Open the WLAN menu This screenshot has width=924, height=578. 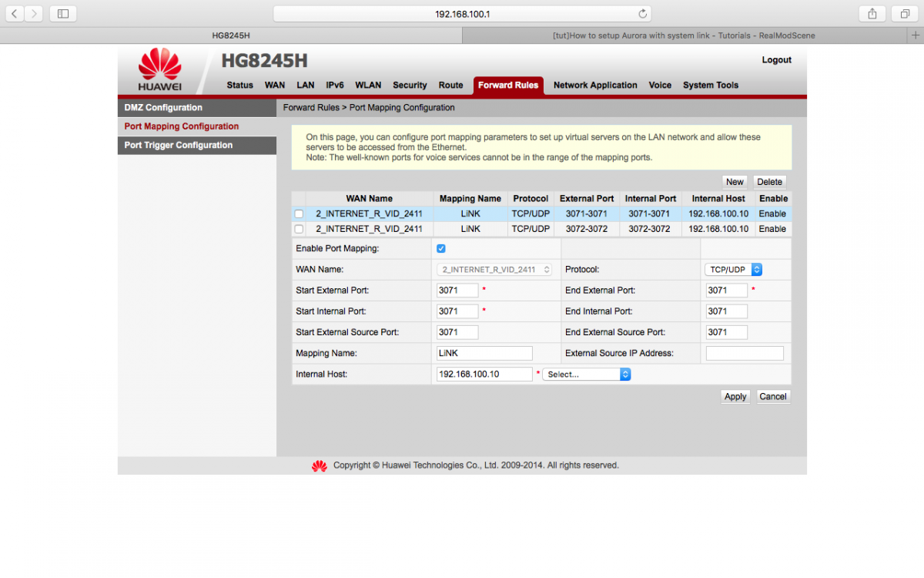(x=368, y=86)
